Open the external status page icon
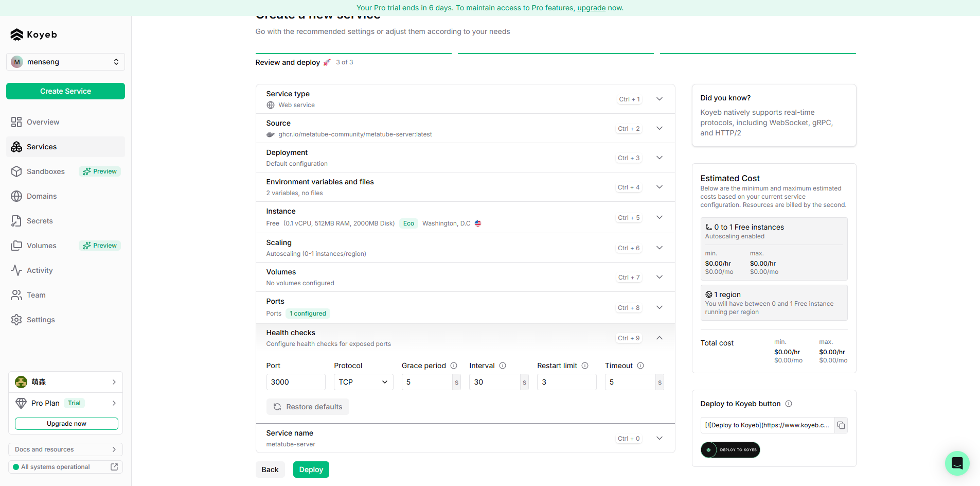Screen dimensions: 980x486 pos(114,467)
